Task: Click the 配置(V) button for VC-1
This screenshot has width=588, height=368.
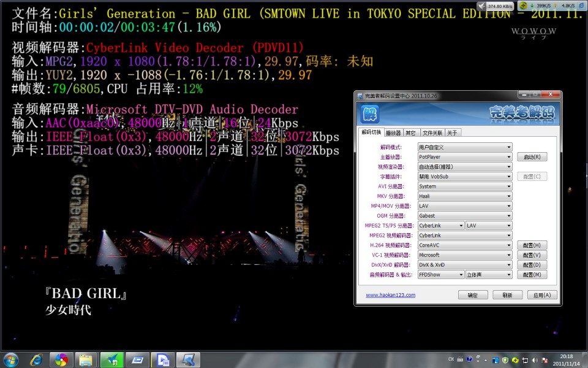Action: [532, 255]
